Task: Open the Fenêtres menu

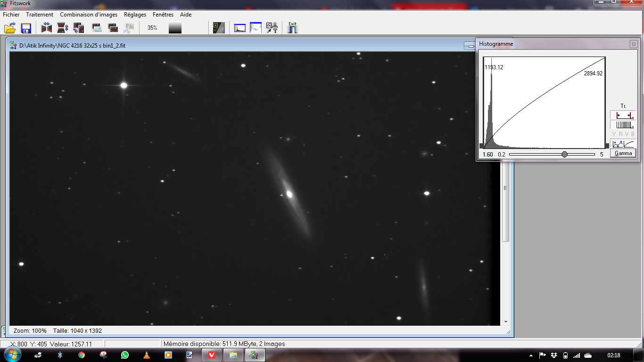Action: pos(163,15)
